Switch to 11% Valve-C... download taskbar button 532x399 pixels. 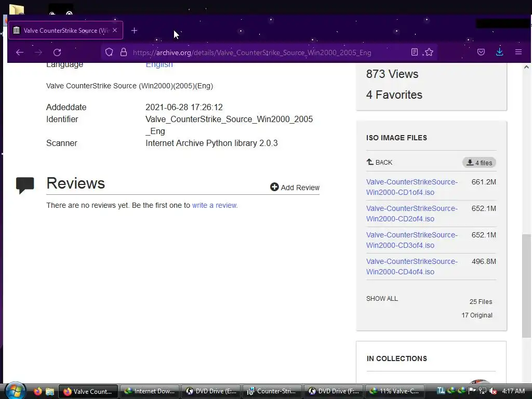coord(395,391)
